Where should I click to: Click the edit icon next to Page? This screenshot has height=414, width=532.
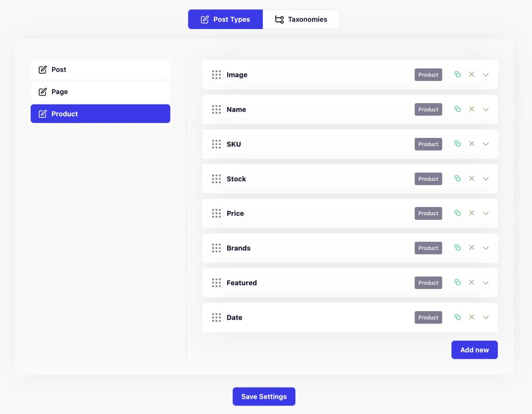coord(42,92)
